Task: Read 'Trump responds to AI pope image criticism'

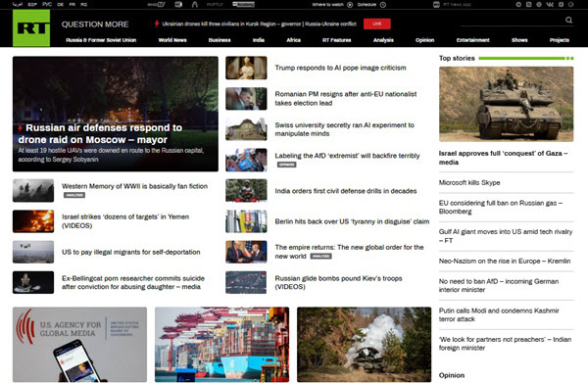Action: [x=340, y=68]
